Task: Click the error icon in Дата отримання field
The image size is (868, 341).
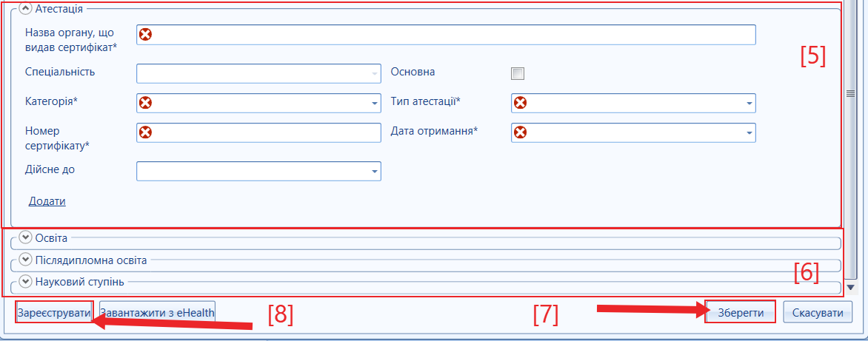Action: coord(520,132)
